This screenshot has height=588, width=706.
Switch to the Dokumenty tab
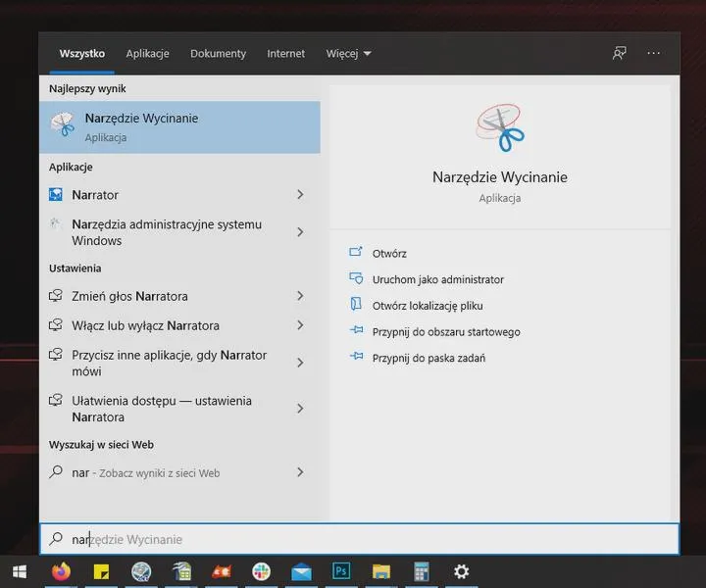pyautogui.click(x=218, y=54)
